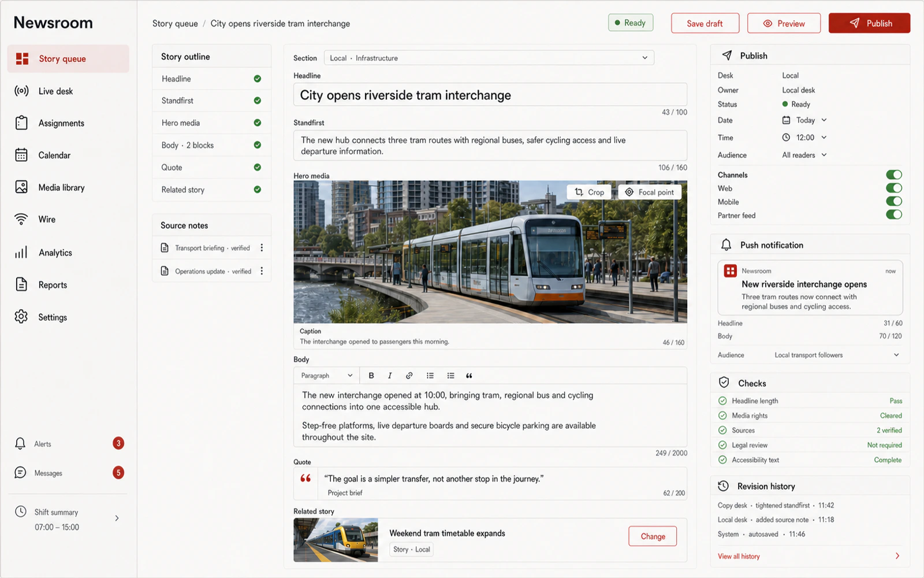Viewport: 924px width, 578px height.
Task: Open the Transport briefing options menu
Action: coord(262,247)
